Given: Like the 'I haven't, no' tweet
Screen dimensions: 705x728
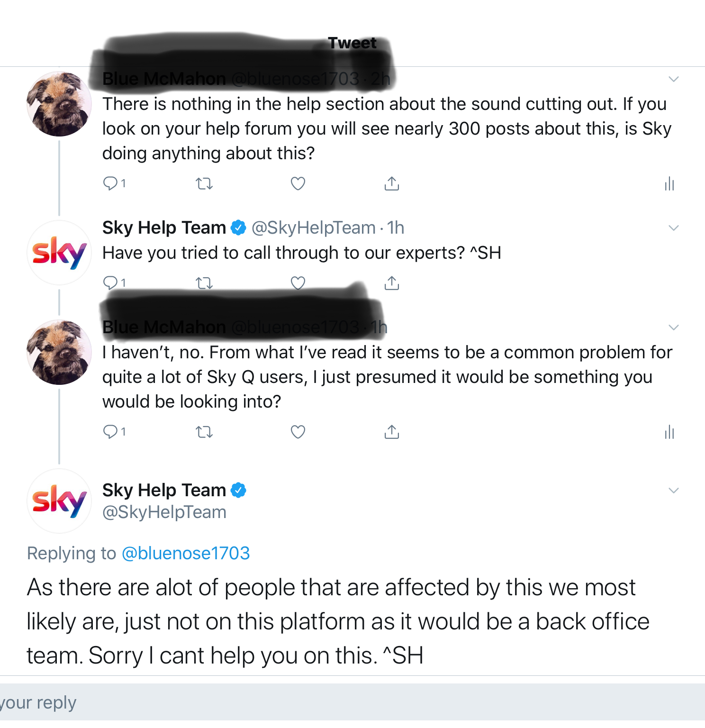Looking at the screenshot, I should tap(298, 432).
